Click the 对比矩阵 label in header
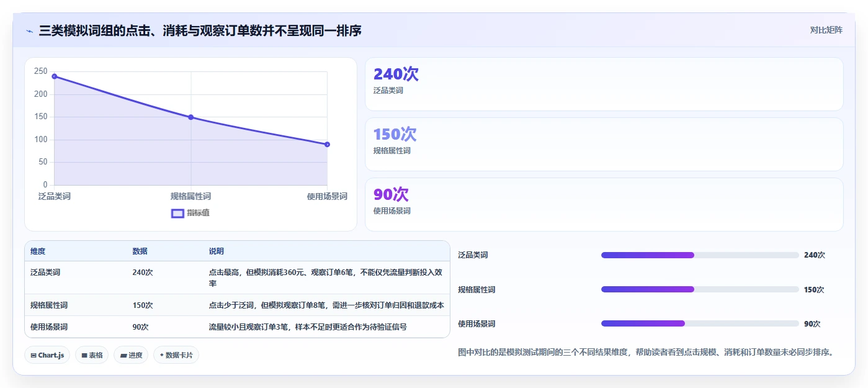868x388 pixels. (x=826, y=30)
